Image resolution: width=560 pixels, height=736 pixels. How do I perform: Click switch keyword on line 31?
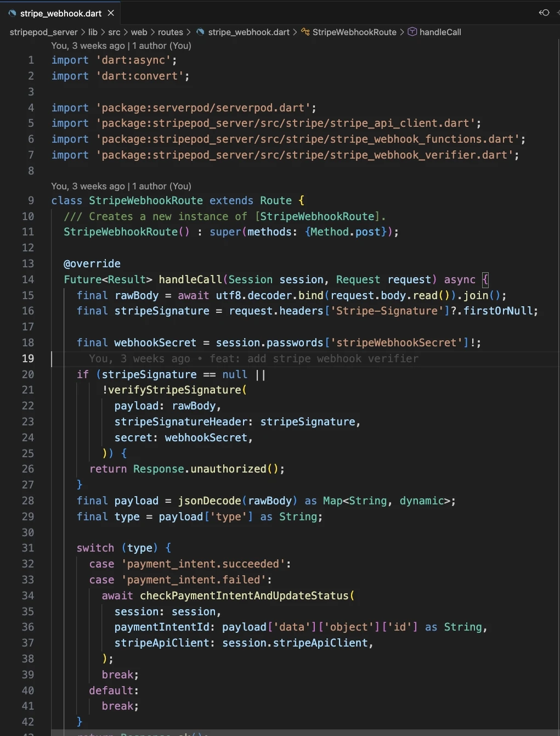[95, 548]
